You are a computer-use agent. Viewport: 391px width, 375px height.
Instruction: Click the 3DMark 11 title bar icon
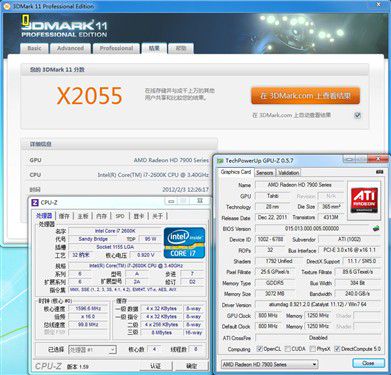[7, 6]
